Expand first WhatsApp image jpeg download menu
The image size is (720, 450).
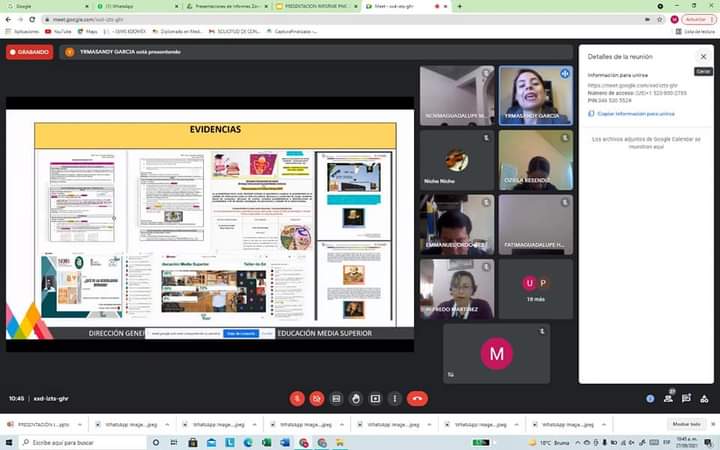click(x=167, y=424)
